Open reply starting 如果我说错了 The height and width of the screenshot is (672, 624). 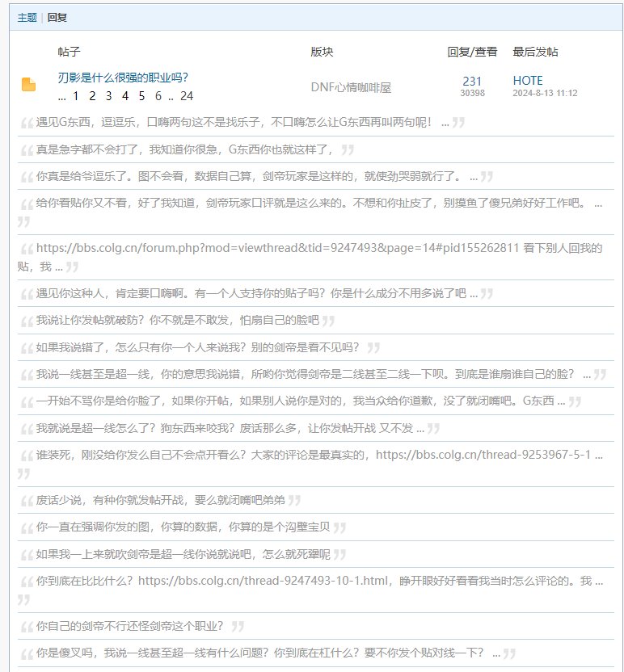coord(197,347)
